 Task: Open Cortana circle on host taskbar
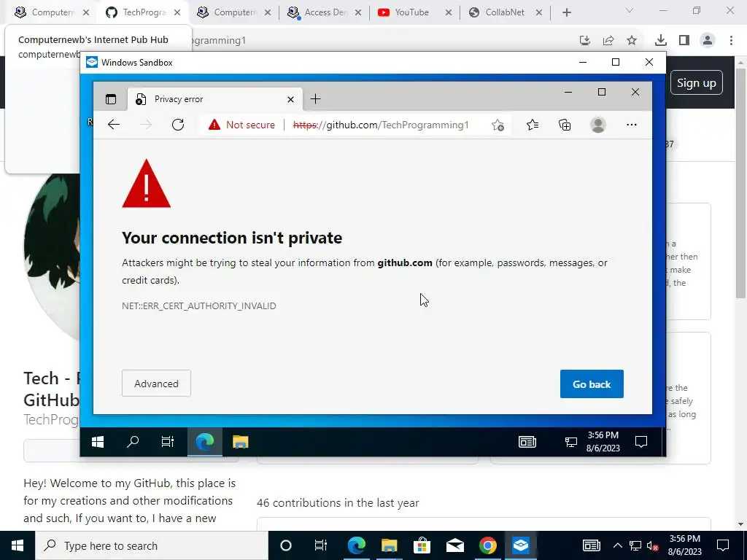click(286, 545)
